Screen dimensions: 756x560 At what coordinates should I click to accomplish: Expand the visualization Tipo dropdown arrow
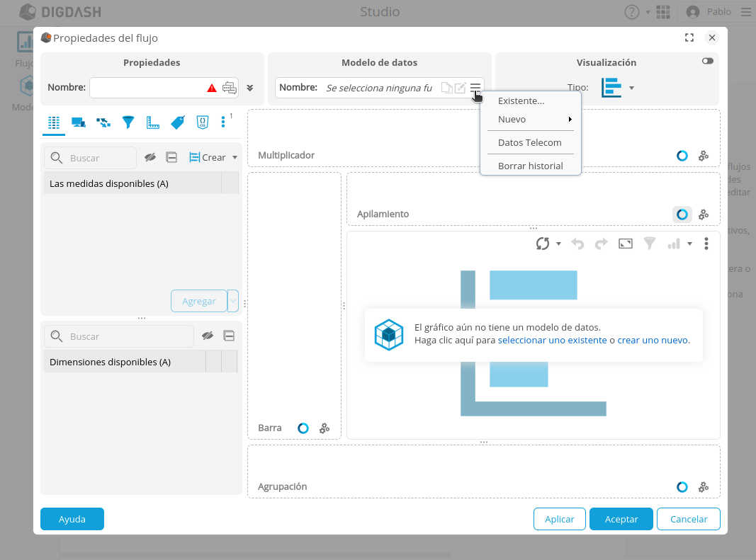point(631,88)
